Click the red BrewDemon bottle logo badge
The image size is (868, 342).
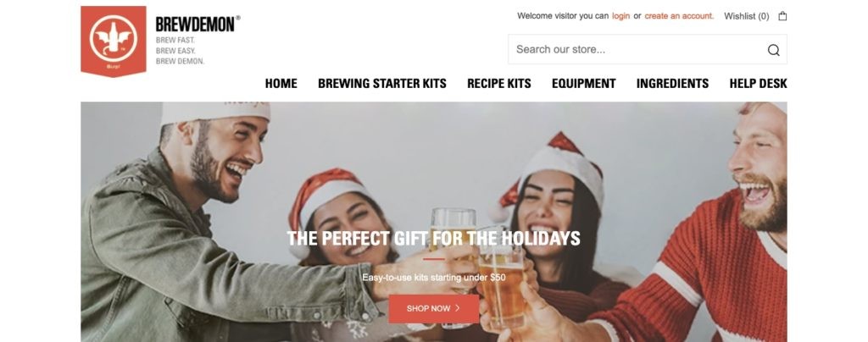coord(114,41)
